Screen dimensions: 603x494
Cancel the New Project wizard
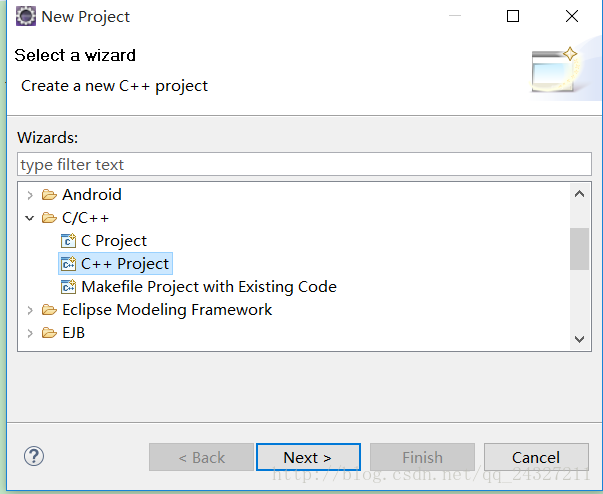click(536, 457)
